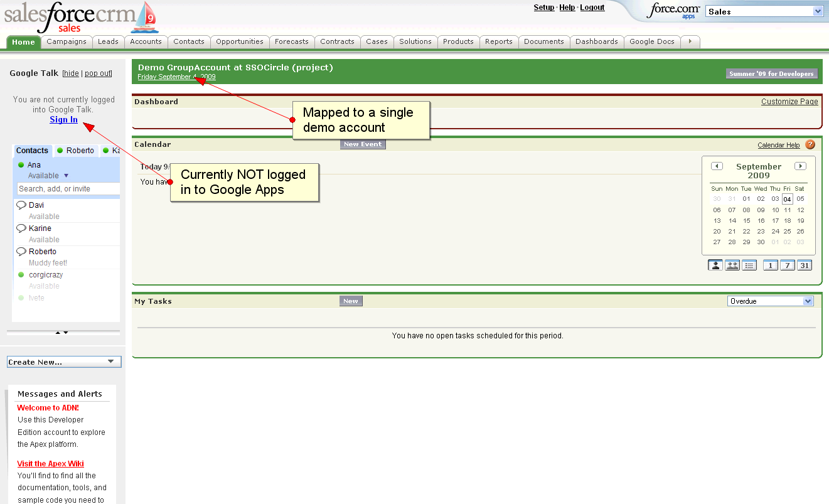Open the Leads tab
This screenshot has height=504, width=829.
(108, 41)
